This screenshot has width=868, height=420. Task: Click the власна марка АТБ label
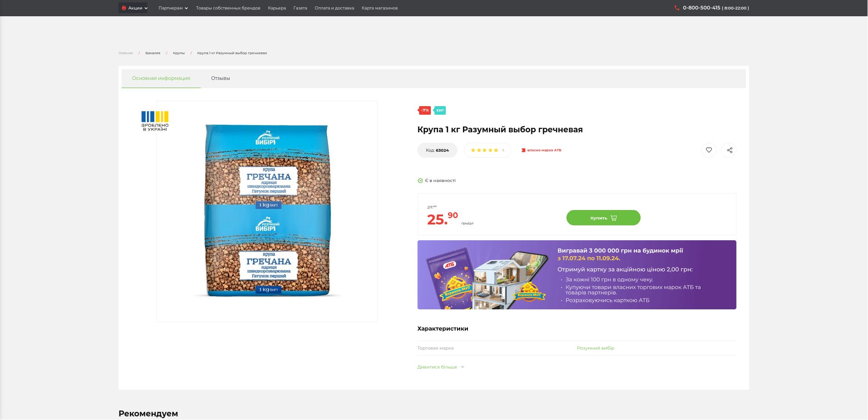click(x=542, y=150)
